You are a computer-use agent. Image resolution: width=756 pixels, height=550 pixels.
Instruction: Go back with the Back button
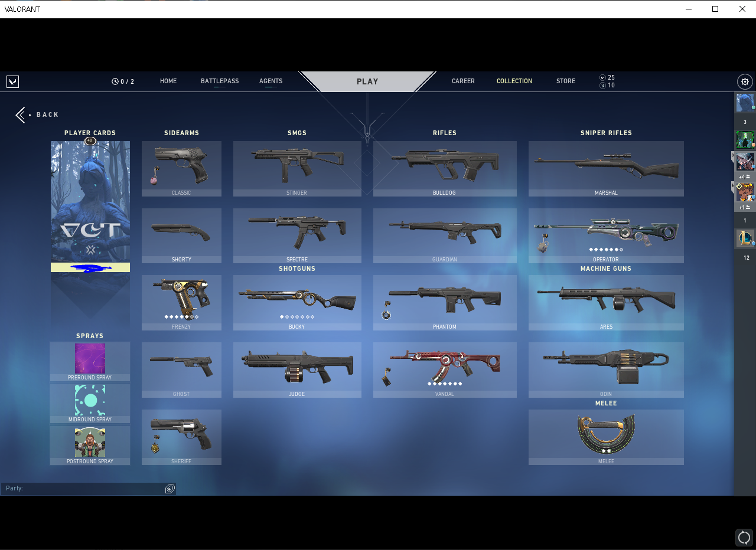click(x=38, y=114)
